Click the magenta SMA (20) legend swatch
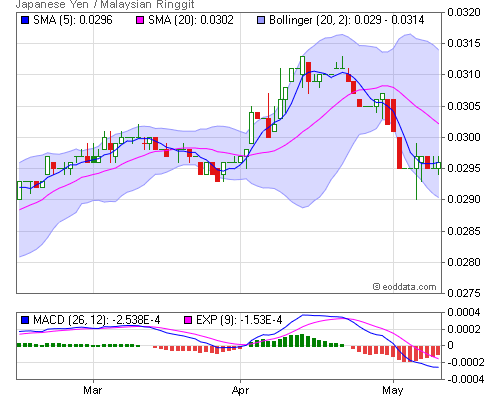Viewport: 490px width, 400px height. (140, 20)
